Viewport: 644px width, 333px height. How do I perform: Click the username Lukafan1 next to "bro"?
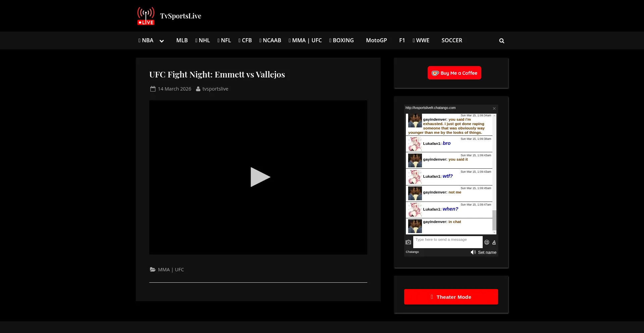pyautogui.click(x=431, y=144)
